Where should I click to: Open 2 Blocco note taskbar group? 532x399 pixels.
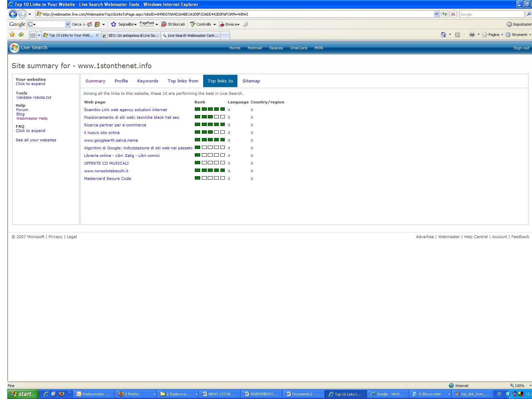coord(431,394)
